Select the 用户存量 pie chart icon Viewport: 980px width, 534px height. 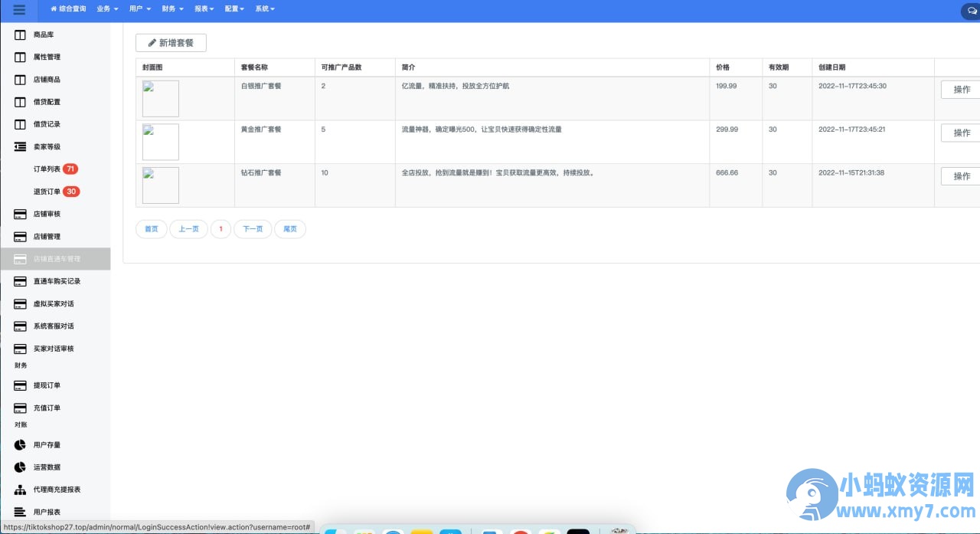(20, 444)
